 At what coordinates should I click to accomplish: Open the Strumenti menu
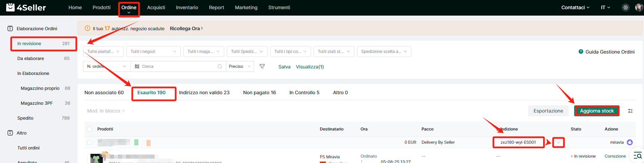[x=279, y=7]
